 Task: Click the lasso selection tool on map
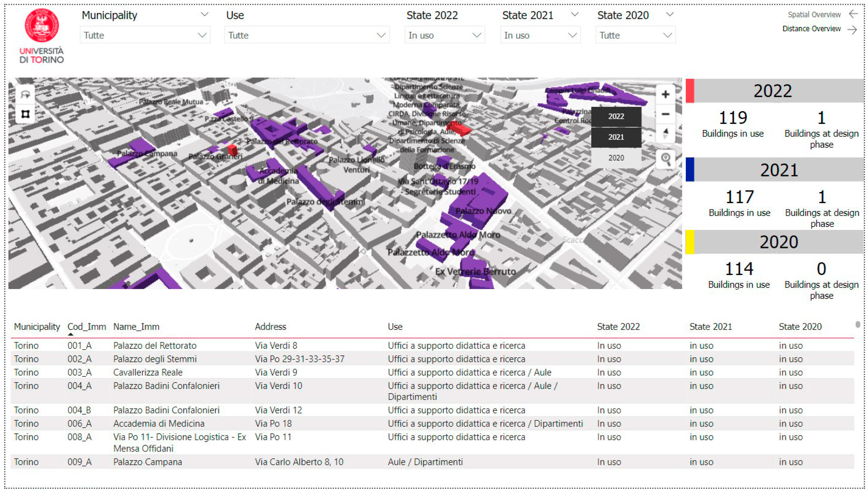click(x=25, y=94)
